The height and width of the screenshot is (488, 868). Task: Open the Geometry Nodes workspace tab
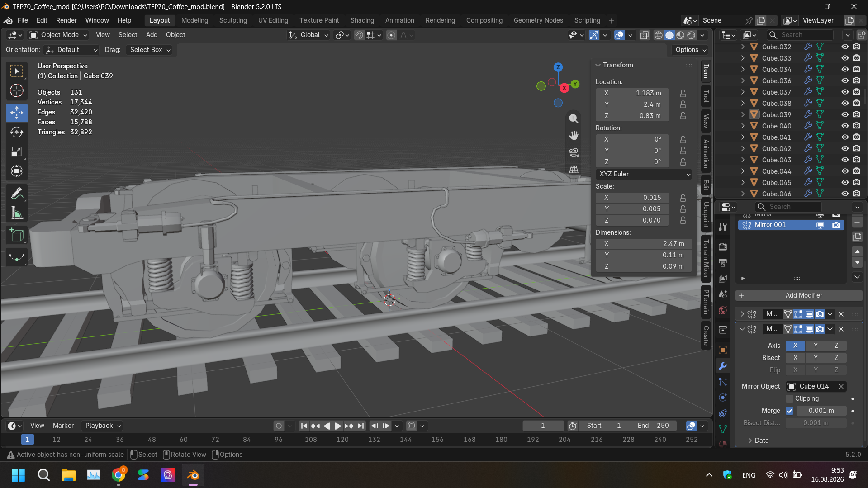[x=538, y=20]
